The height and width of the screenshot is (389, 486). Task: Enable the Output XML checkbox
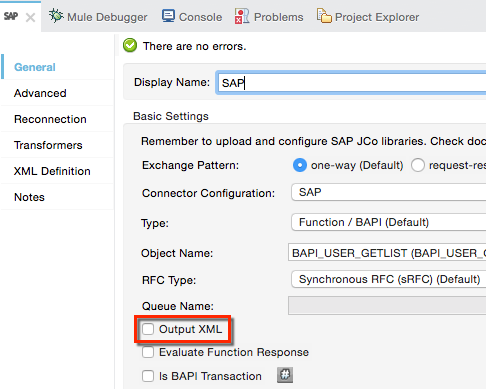(x=148, y=329)
